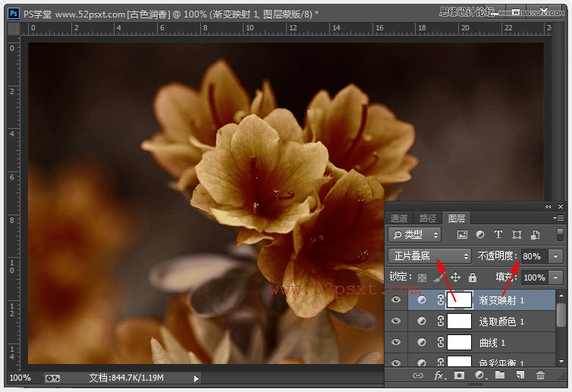Select the 图层 tab
Screen dimensions: 572x392
point(457,218)
